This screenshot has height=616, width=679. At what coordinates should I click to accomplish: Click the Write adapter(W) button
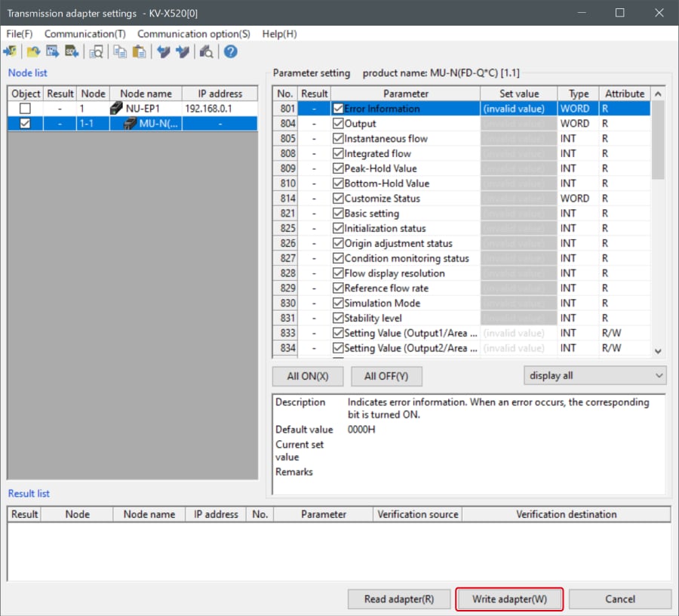click(x=509, y=599)
